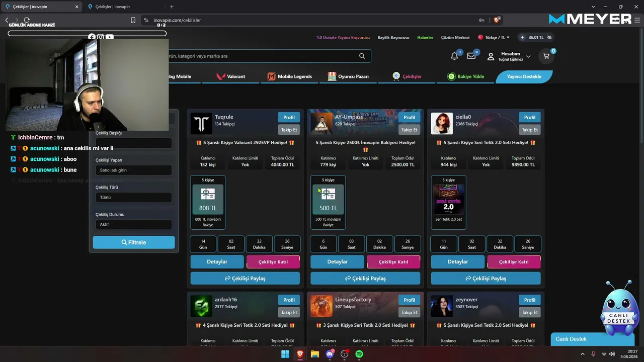Go back in browser history
Screen dimensions: 644x362
point(7,20)
